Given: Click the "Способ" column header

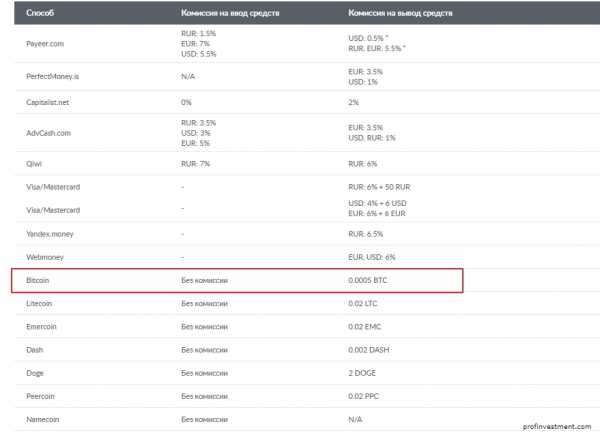Looking at the screenshot, I should pyautogui.click(x=40, y=13).
